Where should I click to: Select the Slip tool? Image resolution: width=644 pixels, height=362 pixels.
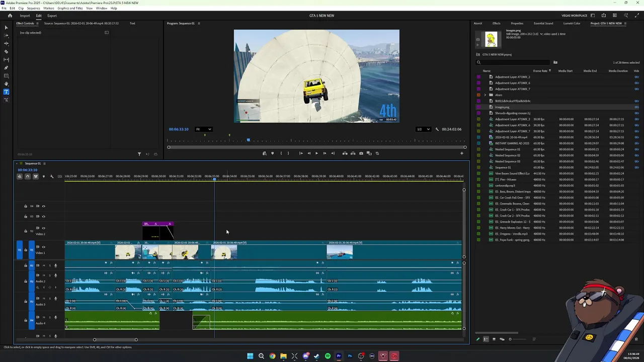tap(6, 60)
